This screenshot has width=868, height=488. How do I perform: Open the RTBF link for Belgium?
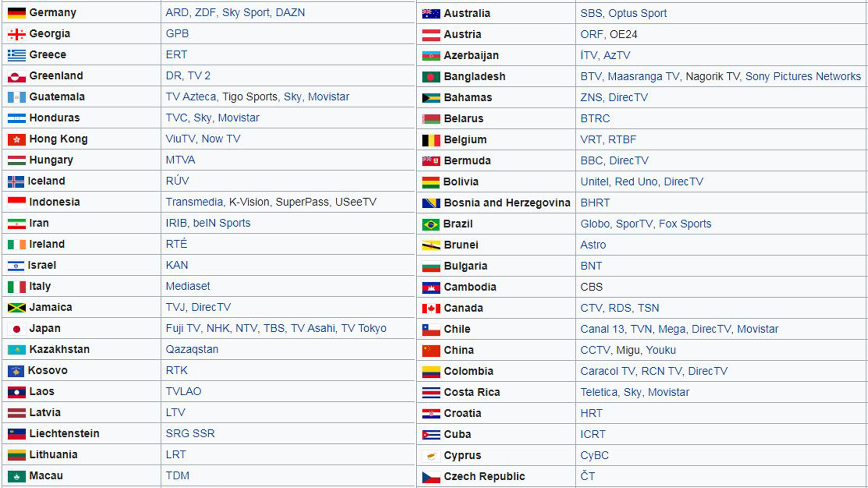point(622,140)
